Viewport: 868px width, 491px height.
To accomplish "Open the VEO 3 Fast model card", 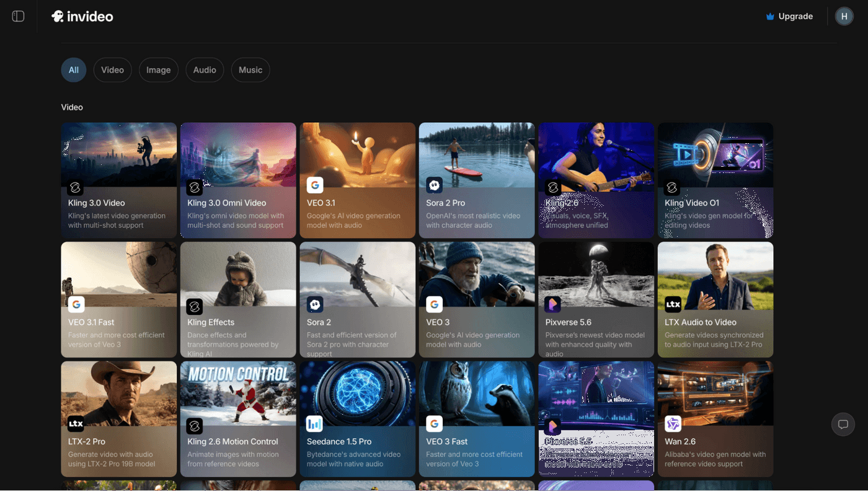I will [x=476, y=418].
